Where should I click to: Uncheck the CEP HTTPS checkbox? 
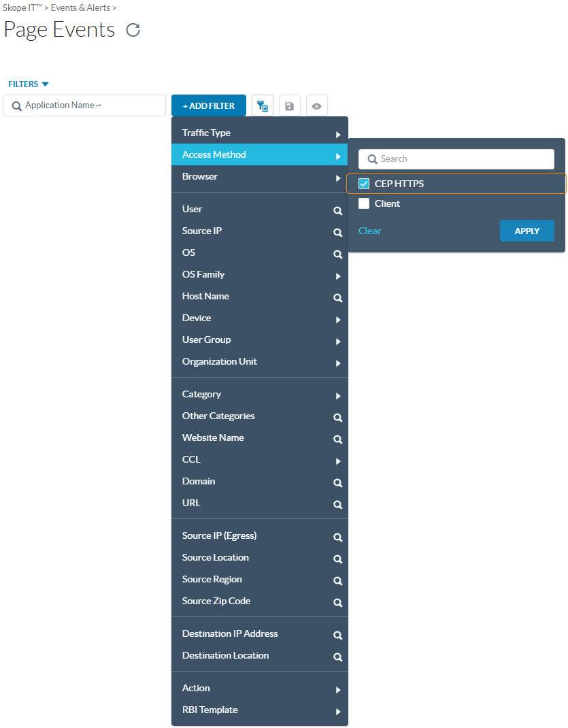(x=364, y=184)
